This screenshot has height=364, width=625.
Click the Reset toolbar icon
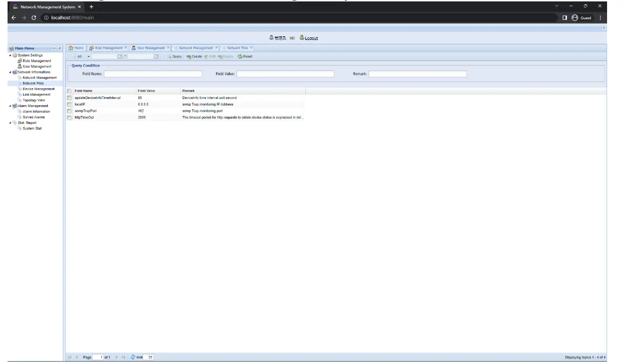click(x=245, y=56)
